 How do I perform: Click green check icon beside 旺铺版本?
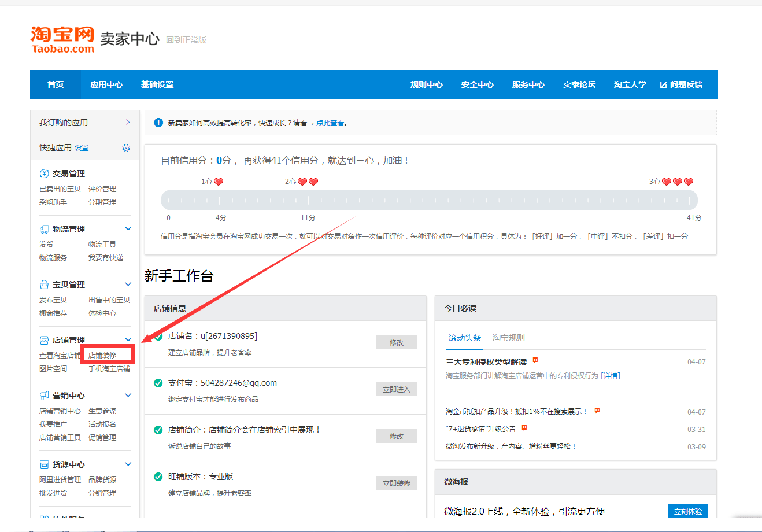[158, 476]
